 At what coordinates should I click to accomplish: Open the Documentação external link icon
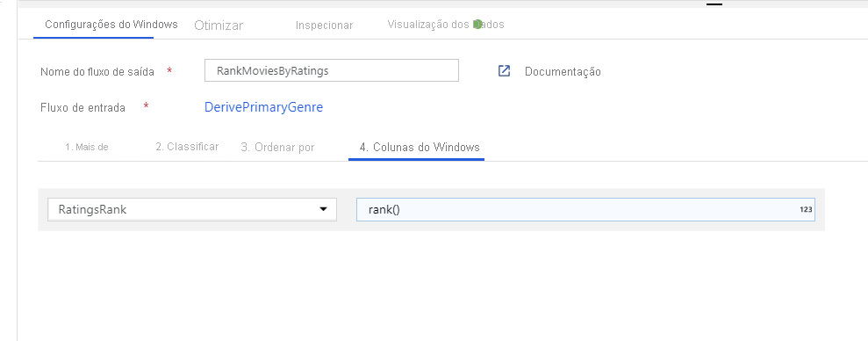point(504,71)
